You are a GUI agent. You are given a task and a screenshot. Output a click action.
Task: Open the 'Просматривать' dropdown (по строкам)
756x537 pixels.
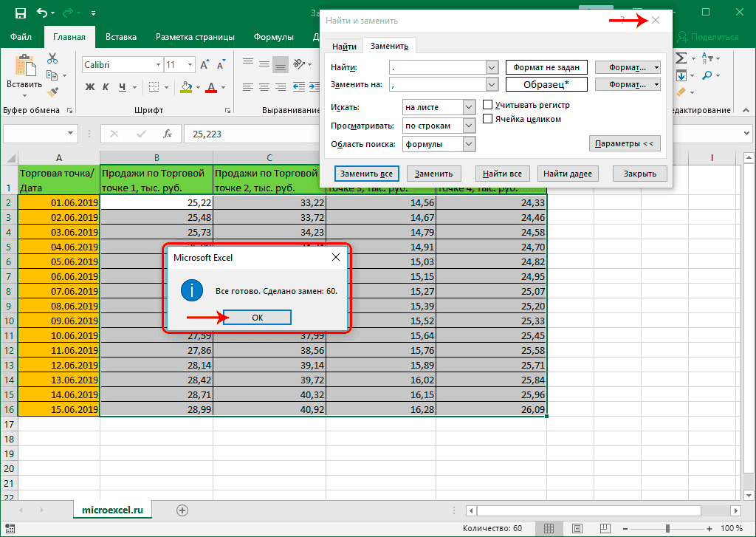pyautogui.click(x=468, y=126)
